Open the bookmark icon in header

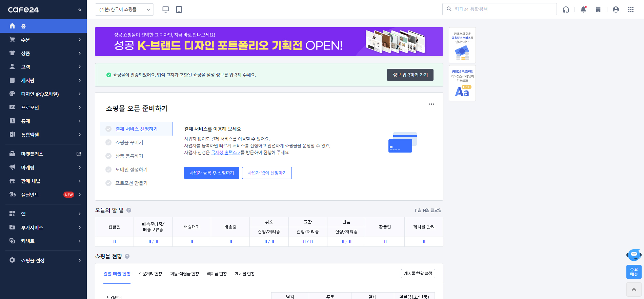(598, 9)
